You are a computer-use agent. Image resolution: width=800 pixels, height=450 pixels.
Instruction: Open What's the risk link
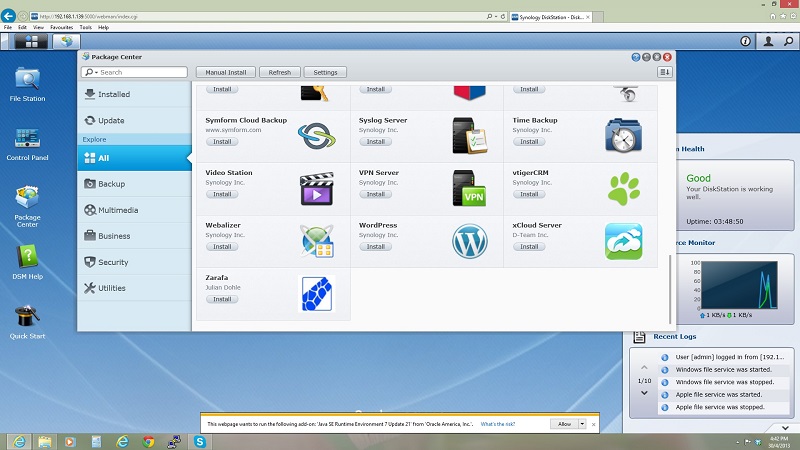(x=497, y=424)
